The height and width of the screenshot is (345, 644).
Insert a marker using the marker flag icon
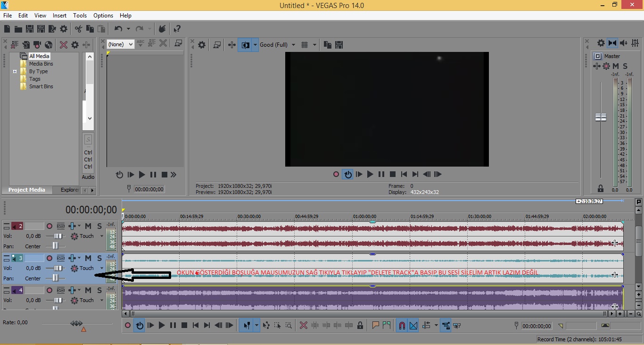[x=376, y=325]
